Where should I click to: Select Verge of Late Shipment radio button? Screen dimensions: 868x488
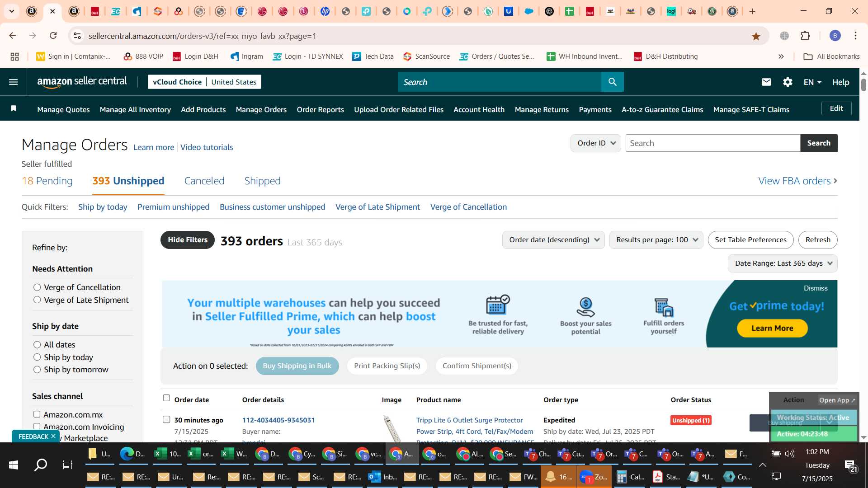pos(37,300)
